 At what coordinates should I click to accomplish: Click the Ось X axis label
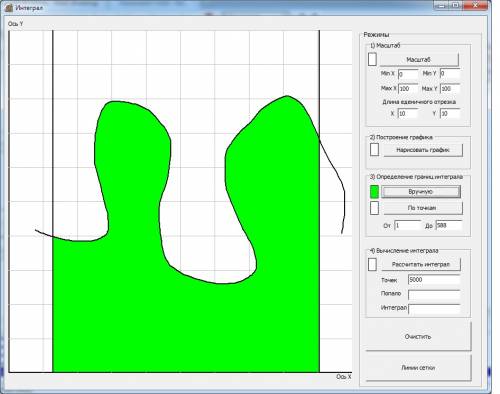344,377
